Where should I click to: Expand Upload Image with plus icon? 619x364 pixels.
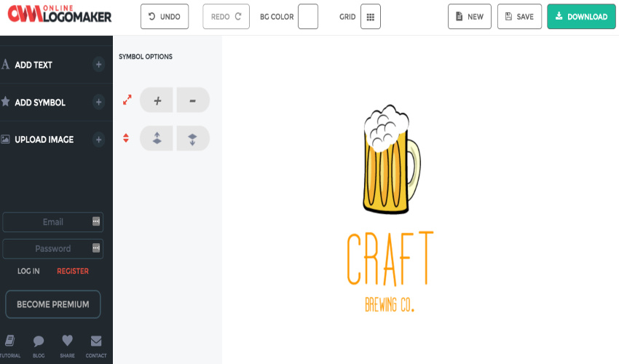click(x=99, y=139)
